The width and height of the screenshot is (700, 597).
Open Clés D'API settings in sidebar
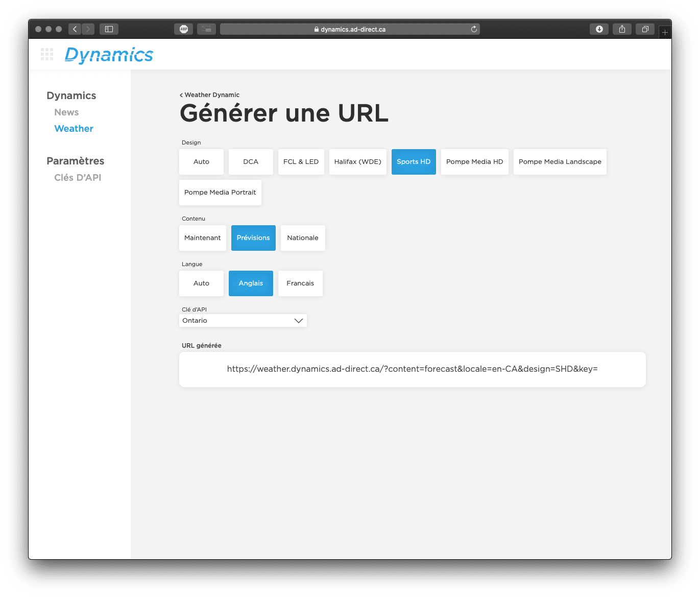point(78,178)
